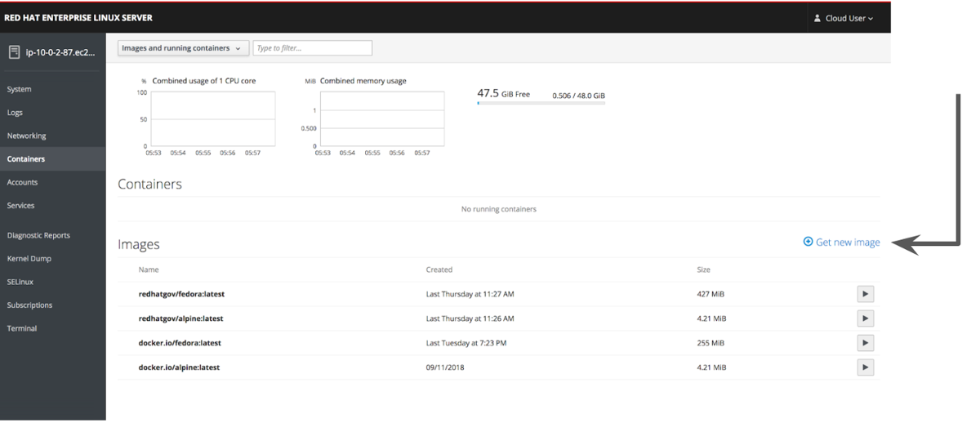Click the Images section heading
The width and height of the screenshot is (980, 423).
[x=139, y=244]
